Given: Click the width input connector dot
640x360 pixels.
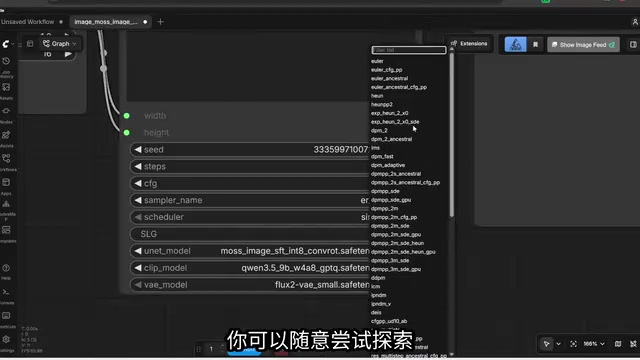Looking at the screenshot, I should [x=127, y=116].
